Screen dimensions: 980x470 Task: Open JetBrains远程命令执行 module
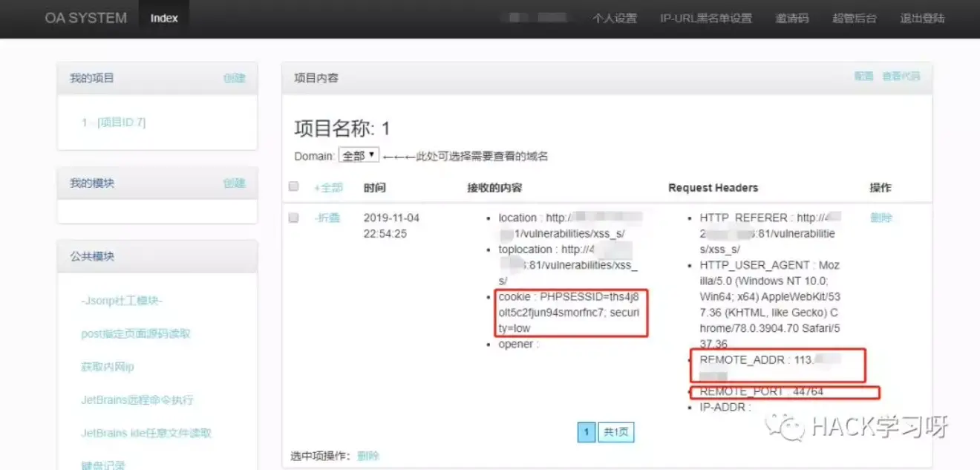click(137, 400)
